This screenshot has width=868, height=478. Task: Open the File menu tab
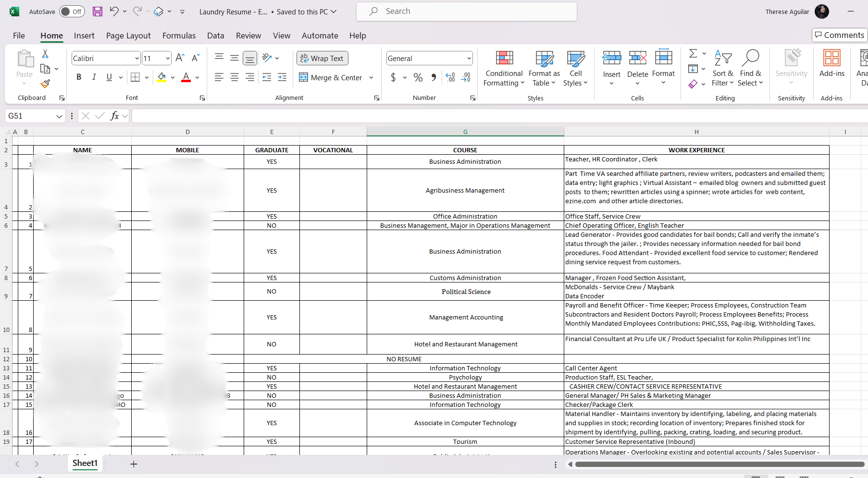tap(19, 36)
